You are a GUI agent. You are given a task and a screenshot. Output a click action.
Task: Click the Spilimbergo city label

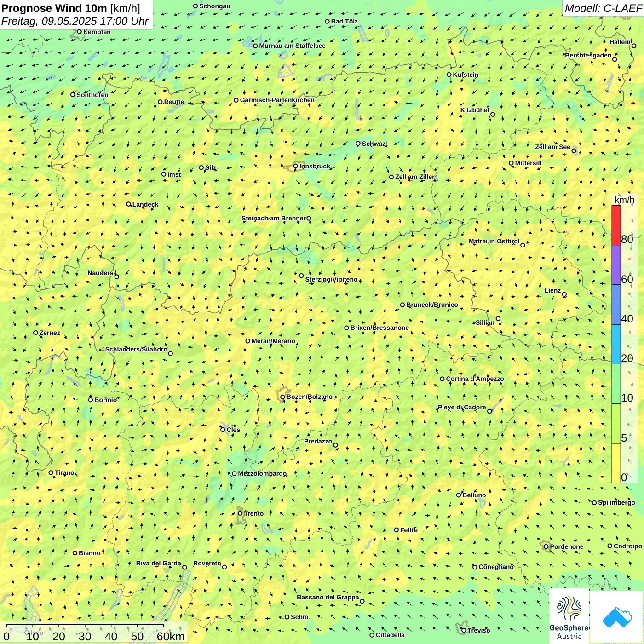[x=616, y=502]
